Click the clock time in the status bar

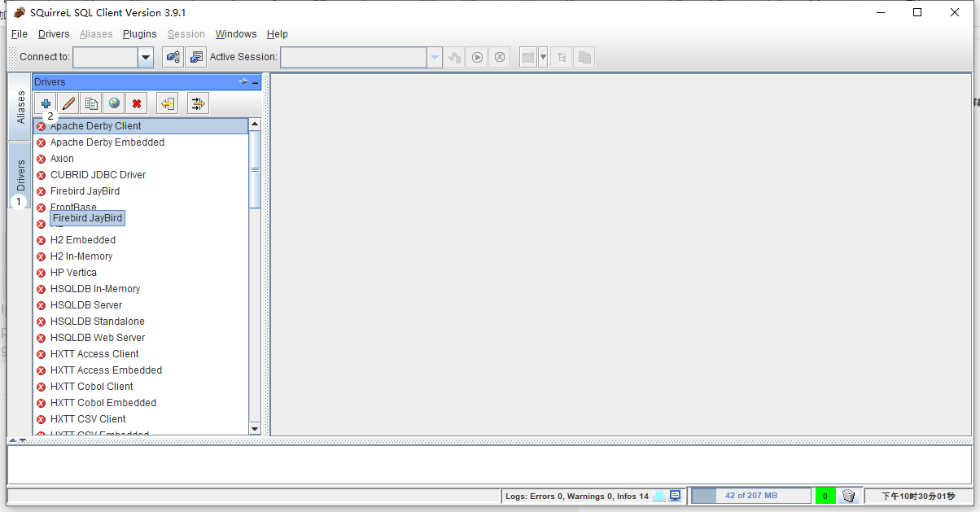pos(918,496)
